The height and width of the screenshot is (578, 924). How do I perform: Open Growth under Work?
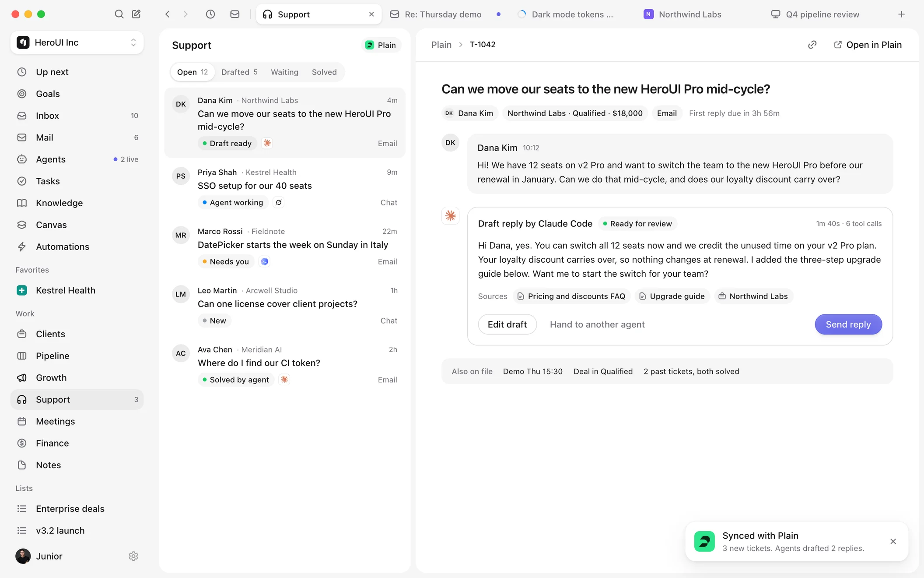77,378
